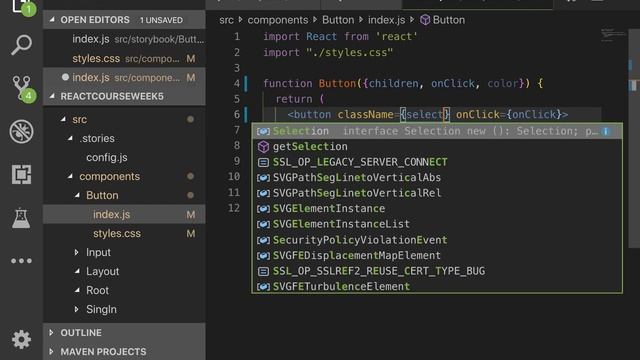This screenshot has height=360, width=640.
Task: Choose SVGFETurbulenceElement suggestion
Action: point(437,287)
